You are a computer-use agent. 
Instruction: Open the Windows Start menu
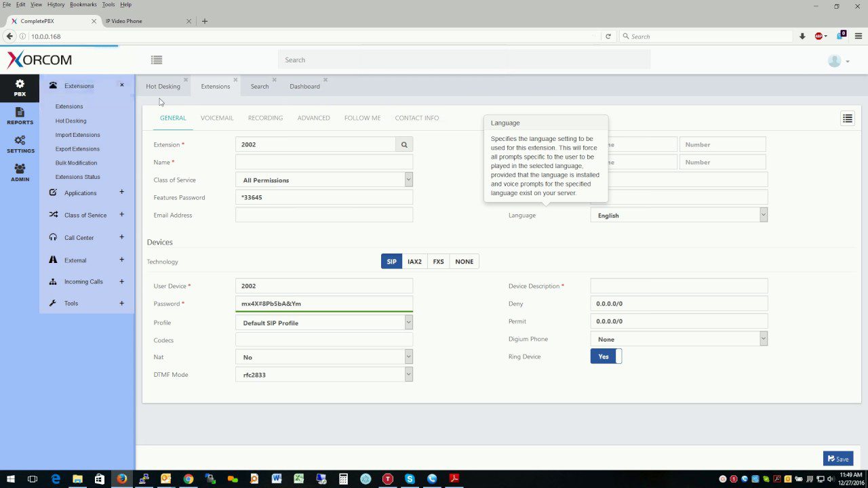point(11,479)
